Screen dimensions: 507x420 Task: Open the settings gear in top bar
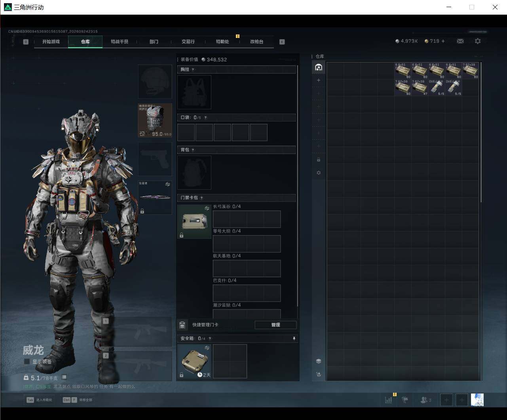478,41
